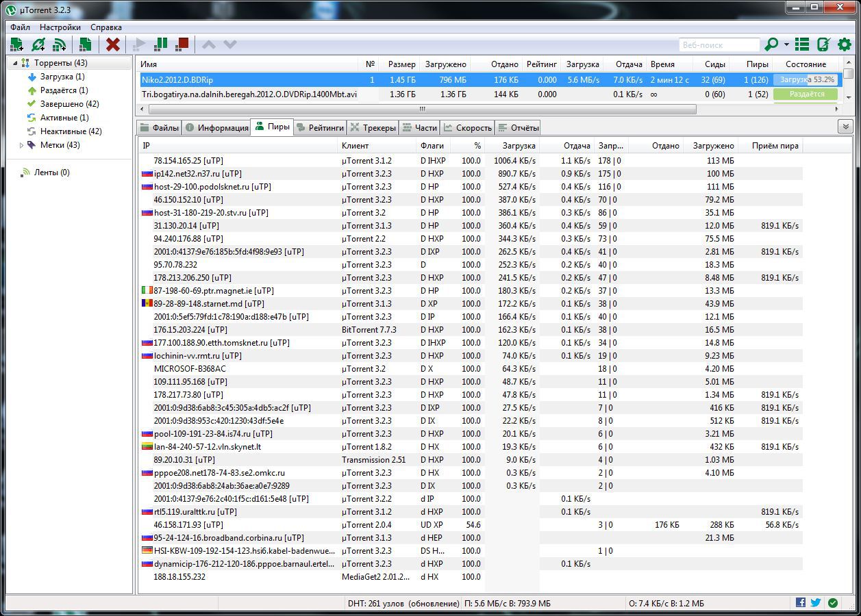Click the list view toggle icon

click(802, 44)
